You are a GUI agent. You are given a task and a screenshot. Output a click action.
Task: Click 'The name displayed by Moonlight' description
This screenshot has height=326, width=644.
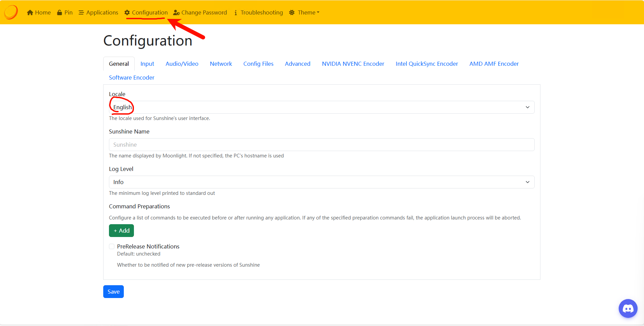tap(196, 156)
